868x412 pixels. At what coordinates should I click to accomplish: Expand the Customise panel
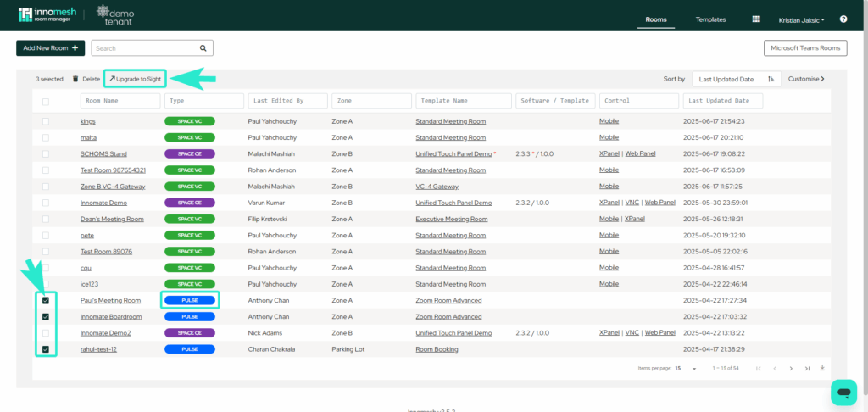click(807, 79)
